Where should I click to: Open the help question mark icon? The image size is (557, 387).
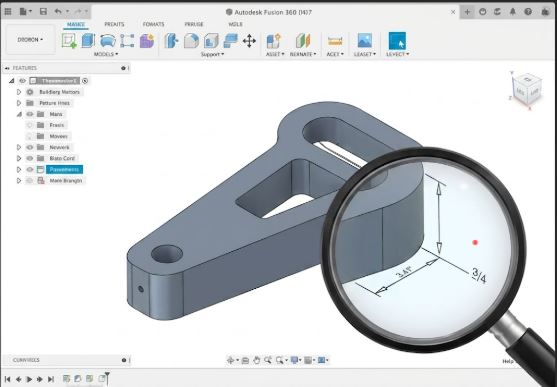528,12
